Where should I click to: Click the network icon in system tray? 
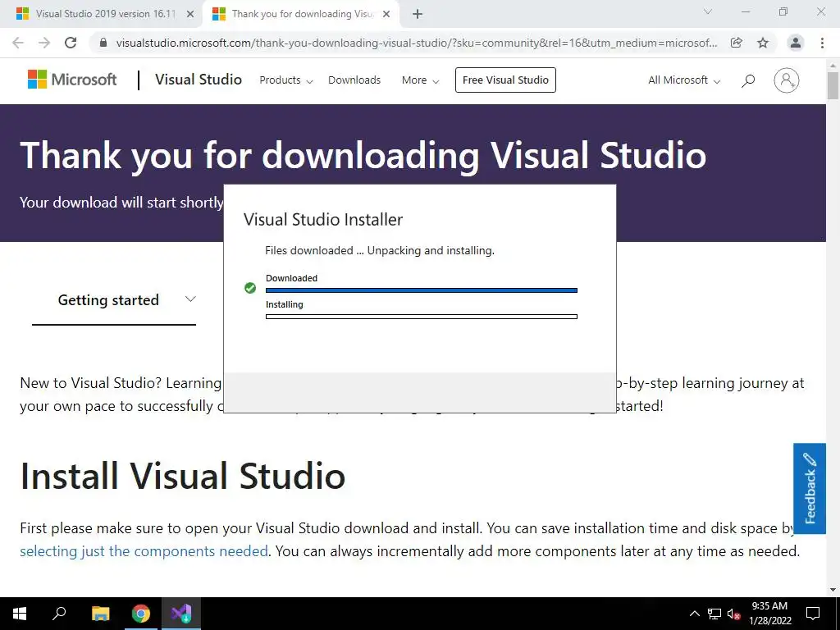[x=714, y=614]
